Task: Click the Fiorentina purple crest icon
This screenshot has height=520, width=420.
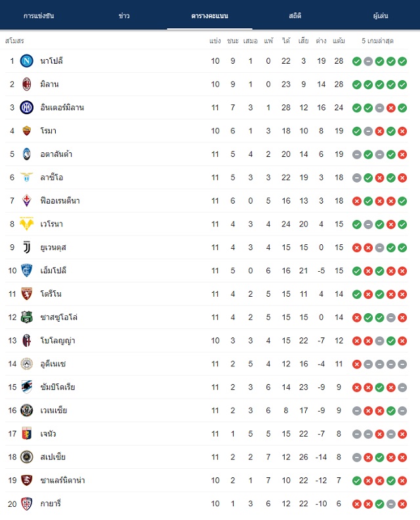Action: (26, 201)
